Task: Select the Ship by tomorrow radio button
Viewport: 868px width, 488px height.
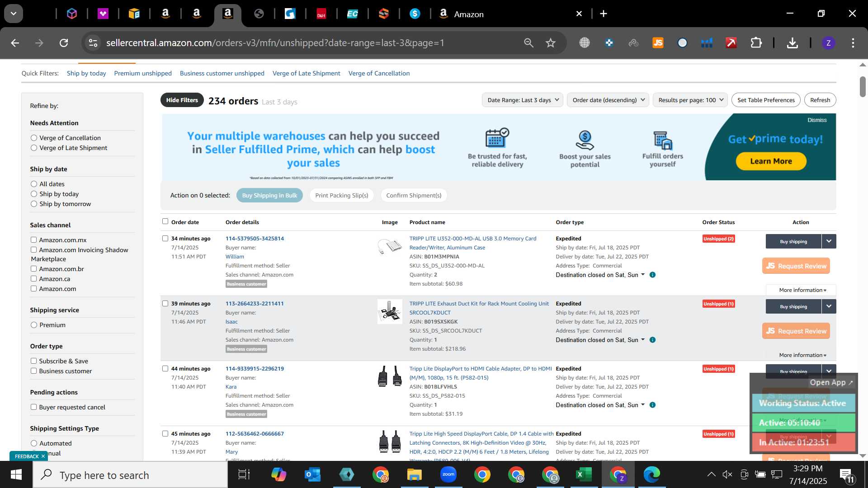Action: tap(34, 204)
